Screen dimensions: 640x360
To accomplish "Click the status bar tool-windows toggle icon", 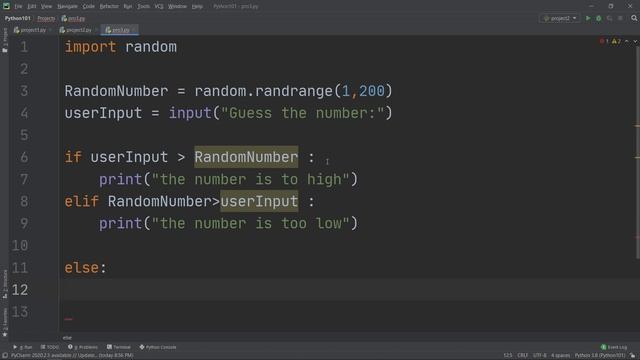I will click(4, 356).
